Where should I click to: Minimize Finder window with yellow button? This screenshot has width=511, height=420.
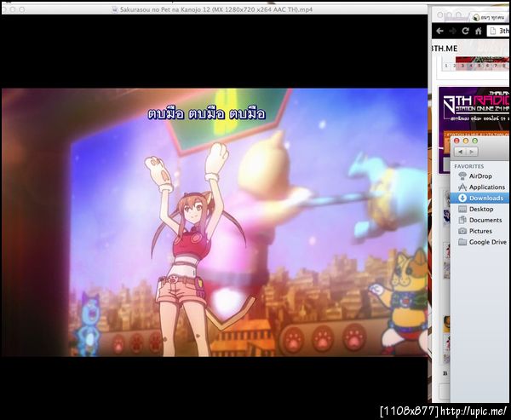point(466,141)
